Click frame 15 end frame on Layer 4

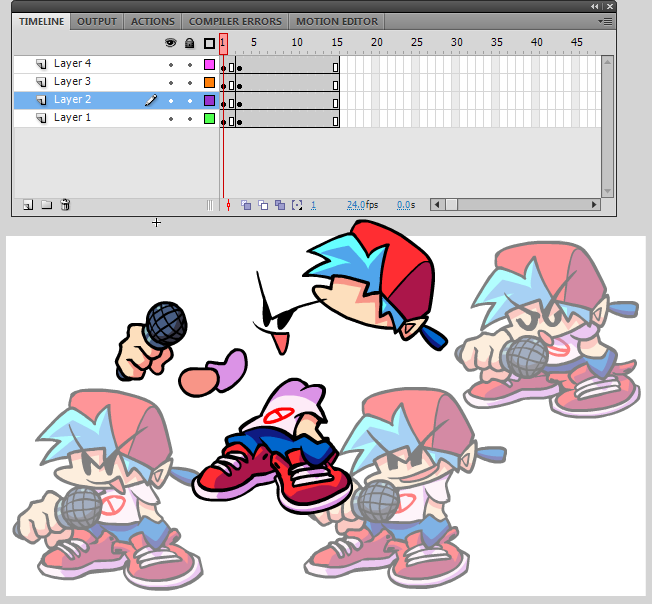pos(335,67)
